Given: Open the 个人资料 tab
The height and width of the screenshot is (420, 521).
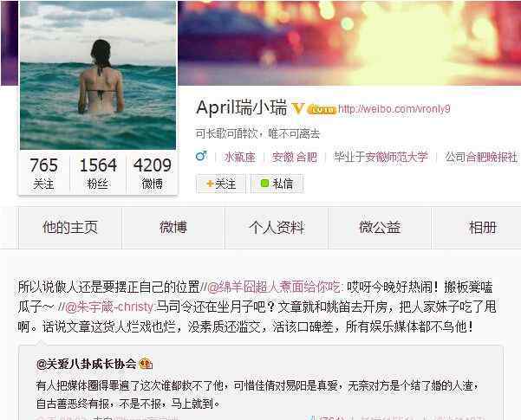Looking at the screenshot, I should (277, 228).
